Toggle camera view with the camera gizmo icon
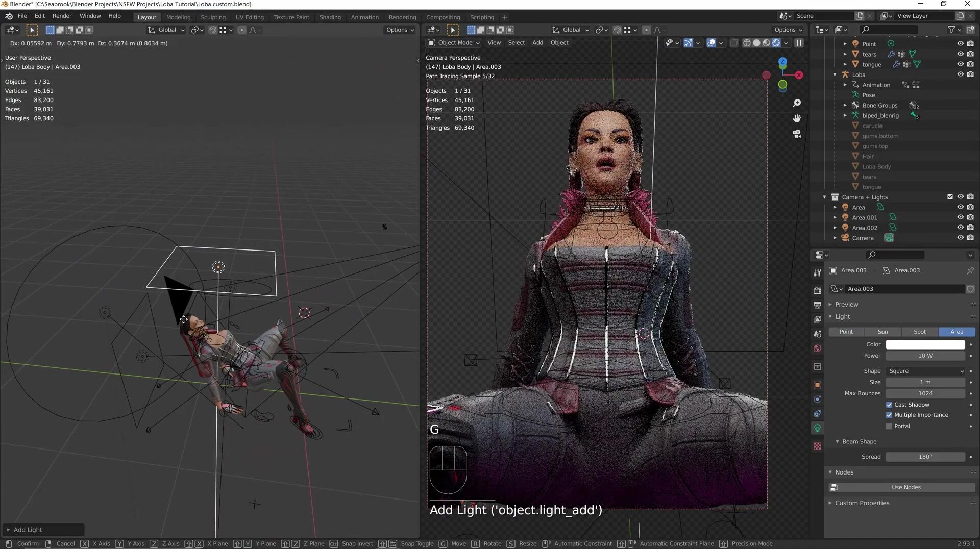The height and width of the screenshot is (549, 980). pos(796,134)
